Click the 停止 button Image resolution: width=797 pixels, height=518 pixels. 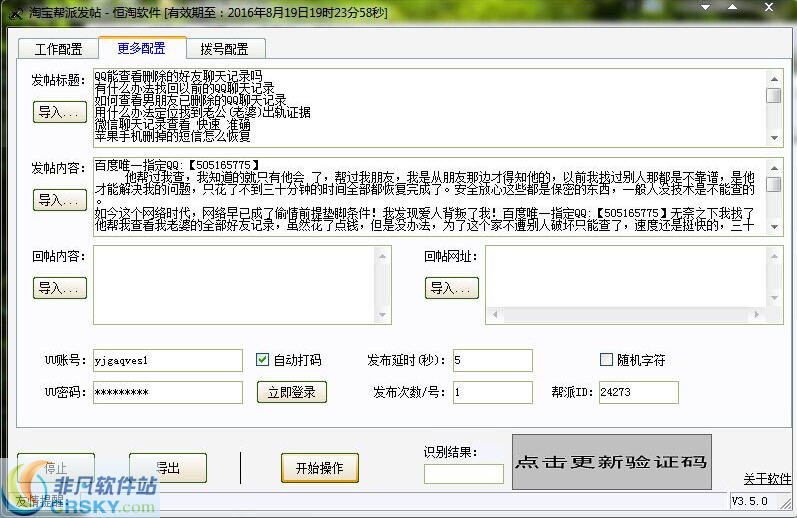point(56,468)
